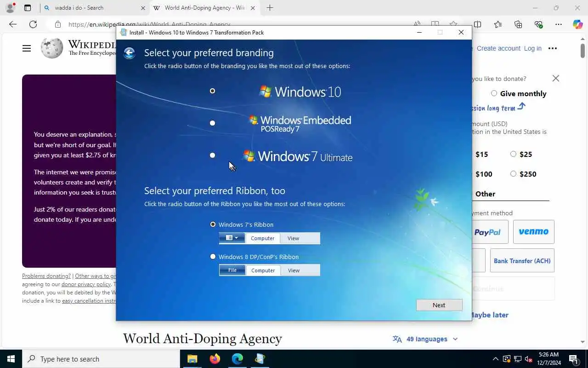Open the Copilot icon in Edge
Image resolution: width=588 pixels, height=368 pixels.
click(577, 24)
